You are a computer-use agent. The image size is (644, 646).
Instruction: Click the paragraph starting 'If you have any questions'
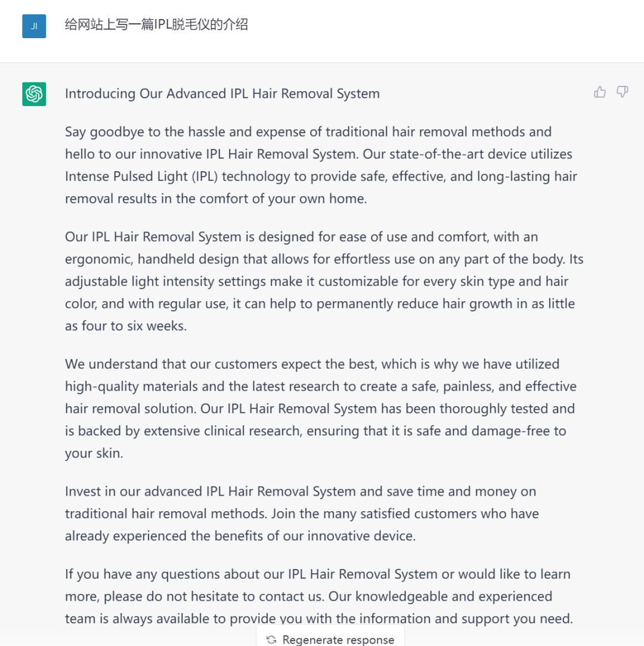(318, 596)
